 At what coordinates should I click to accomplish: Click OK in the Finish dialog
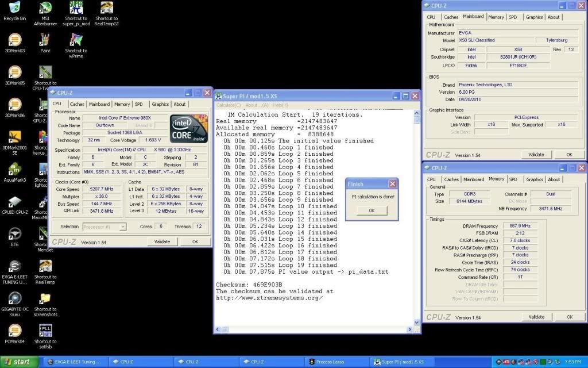tap(371, 210)
